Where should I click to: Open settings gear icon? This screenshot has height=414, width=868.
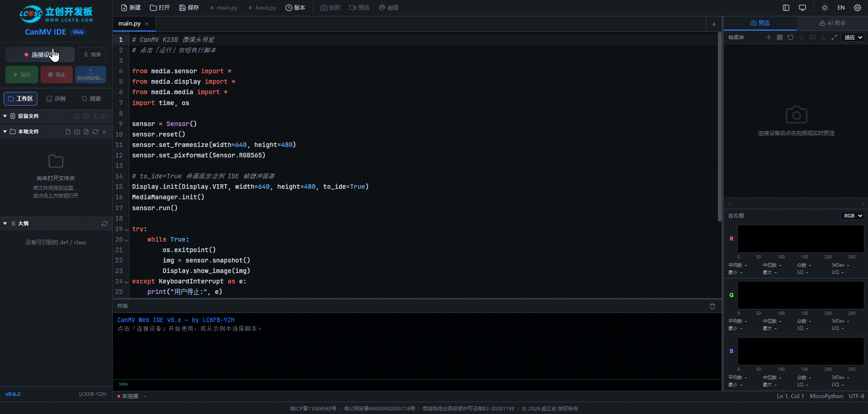tap(858, 8)
